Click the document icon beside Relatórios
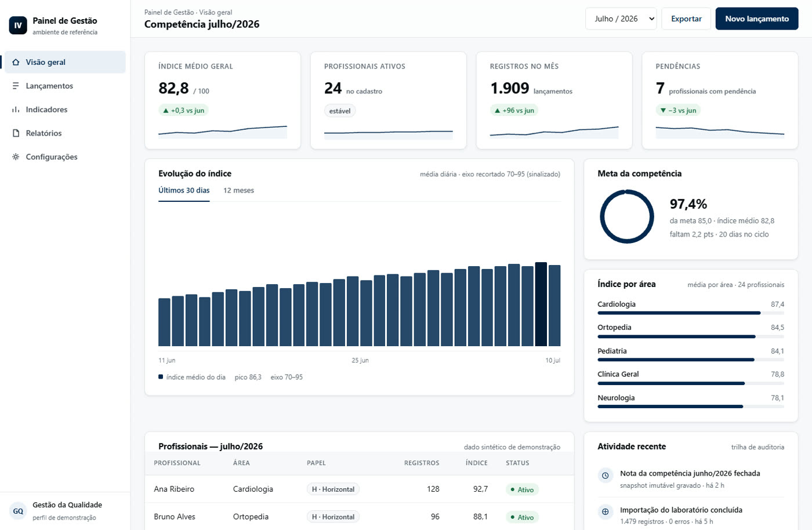This screenshot has height=530, width=812. (x=16, y=133)
